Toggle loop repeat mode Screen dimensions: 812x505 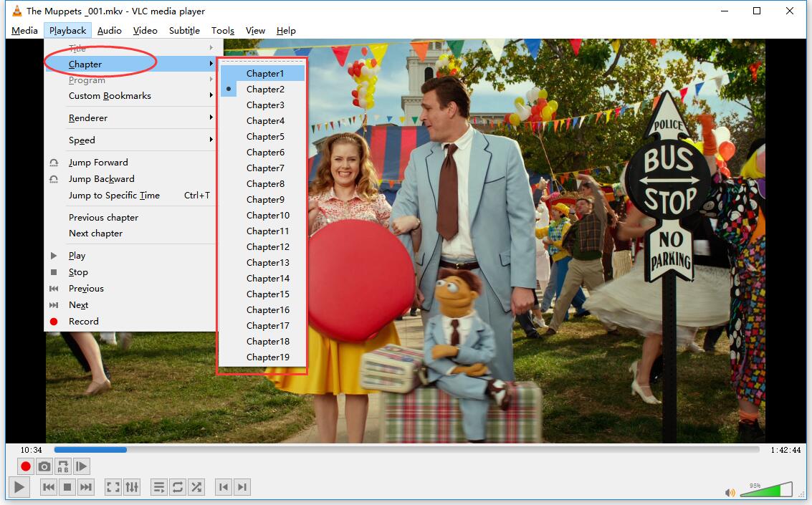(178, 487)
